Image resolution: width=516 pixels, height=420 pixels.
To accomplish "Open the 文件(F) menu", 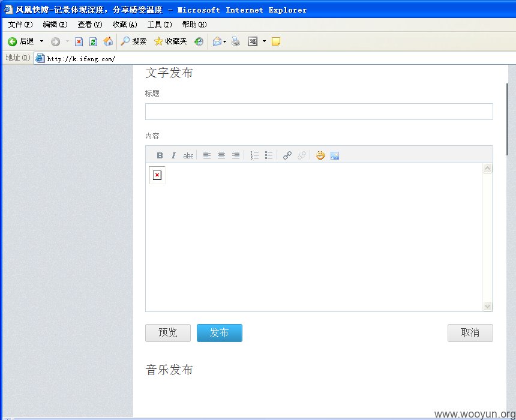I will [x=20, y=25].
